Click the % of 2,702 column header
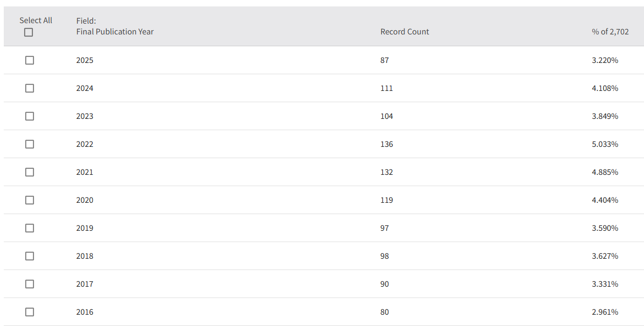 610,32
